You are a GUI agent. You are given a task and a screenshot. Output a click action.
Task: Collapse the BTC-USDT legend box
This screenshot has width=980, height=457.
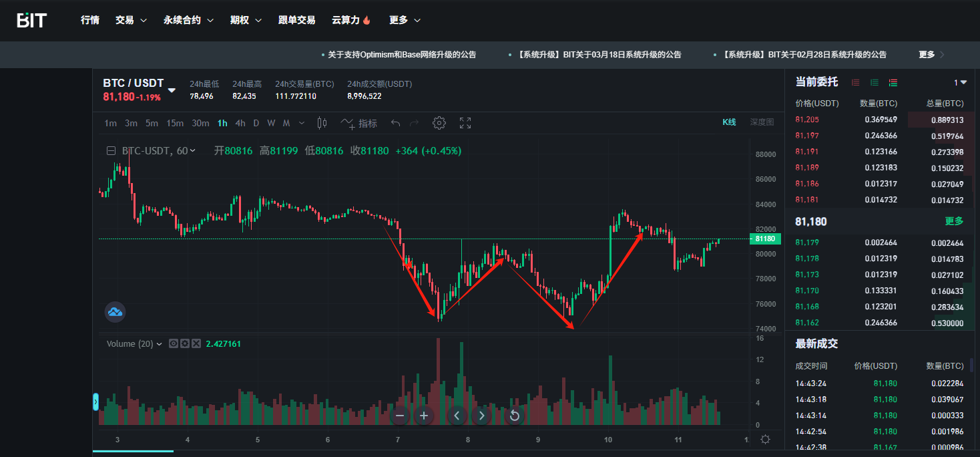pos(111,151)
